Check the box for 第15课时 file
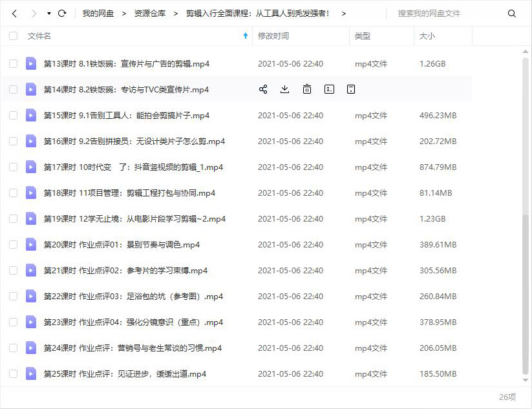Viewport: 532px width, 409px height. coord(13,115)
